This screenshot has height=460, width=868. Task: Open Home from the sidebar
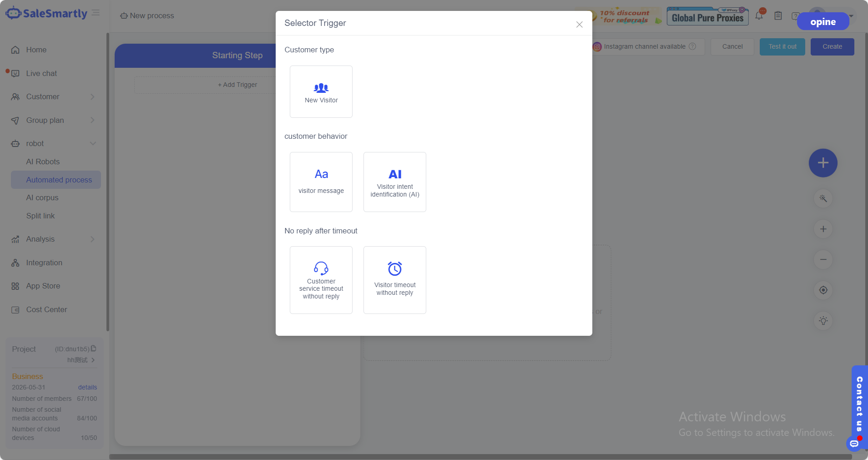coord(36,50)
